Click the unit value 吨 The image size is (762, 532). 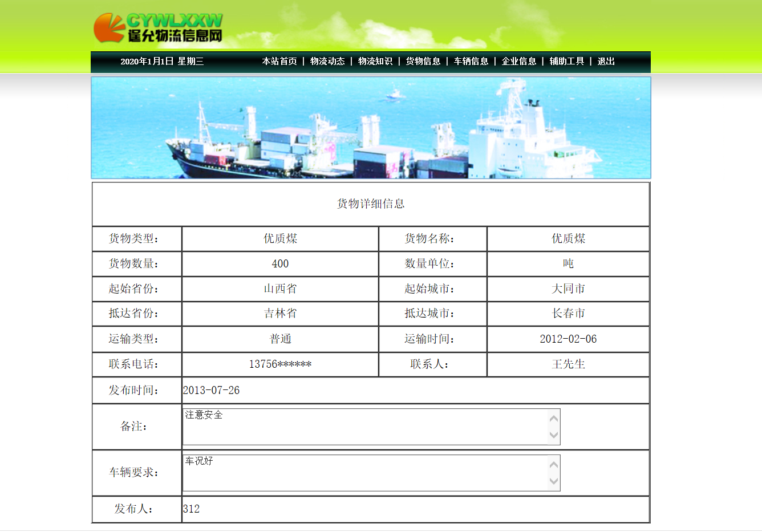[x=568, y=263]
